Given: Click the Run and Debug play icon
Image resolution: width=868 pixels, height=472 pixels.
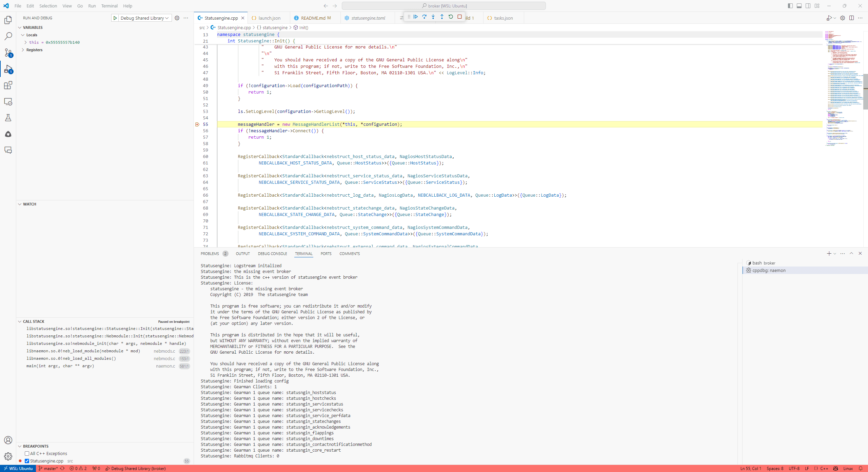Looking at the screenshot, I should 115,18.
